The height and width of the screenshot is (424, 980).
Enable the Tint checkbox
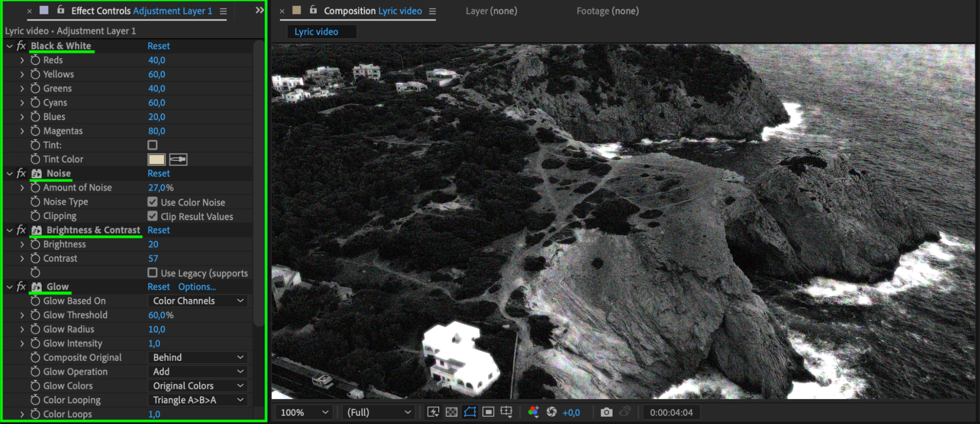point(152,145)
